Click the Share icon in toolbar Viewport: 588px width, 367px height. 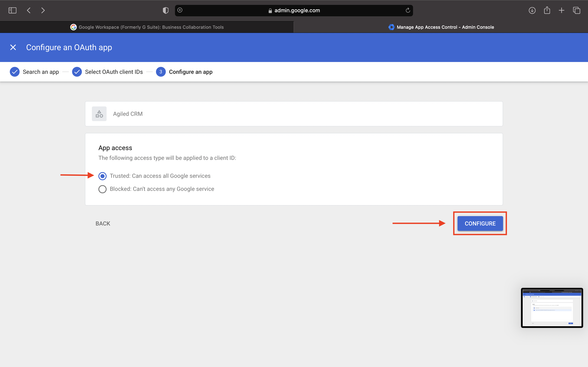point(547,10)
